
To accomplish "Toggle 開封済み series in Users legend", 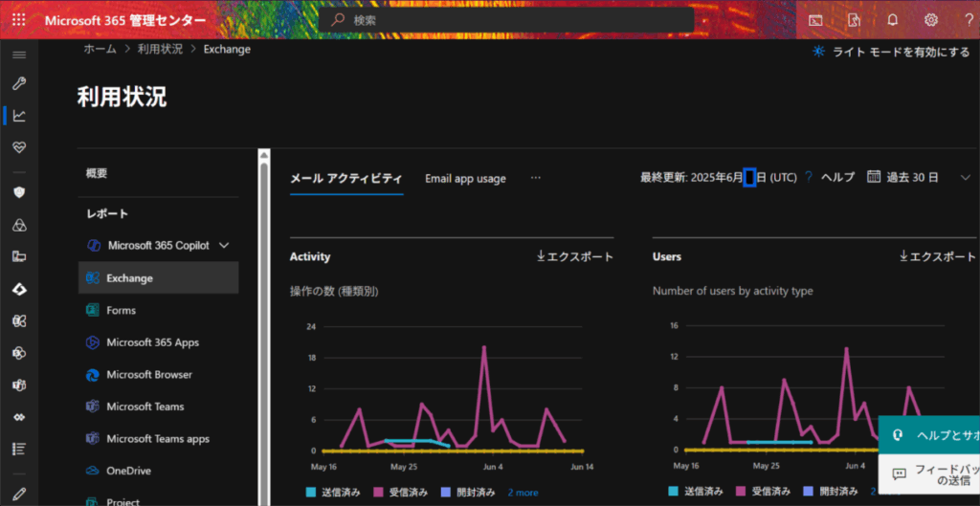I will coord(831,492).
